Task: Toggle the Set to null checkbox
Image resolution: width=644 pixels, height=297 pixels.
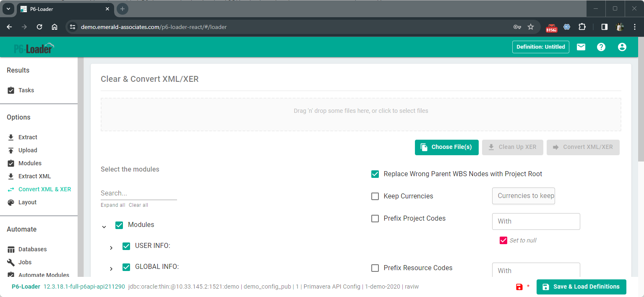Action: pos(503,240)
